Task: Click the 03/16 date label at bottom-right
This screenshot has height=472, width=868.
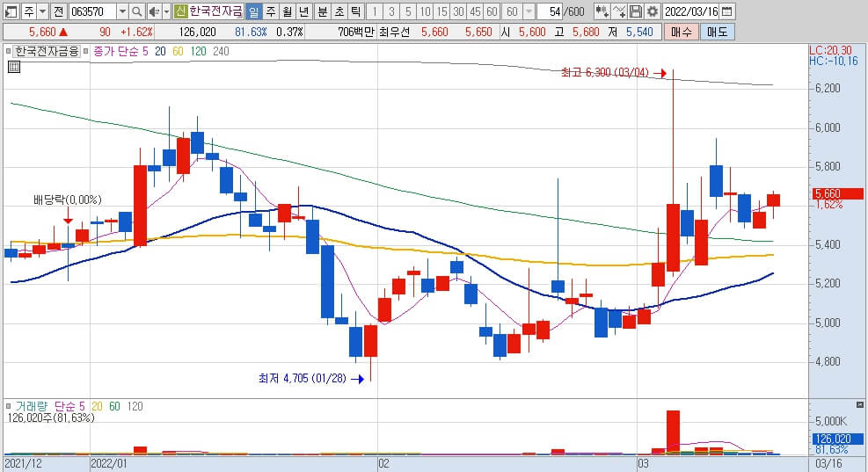Action: click(828, 464)
